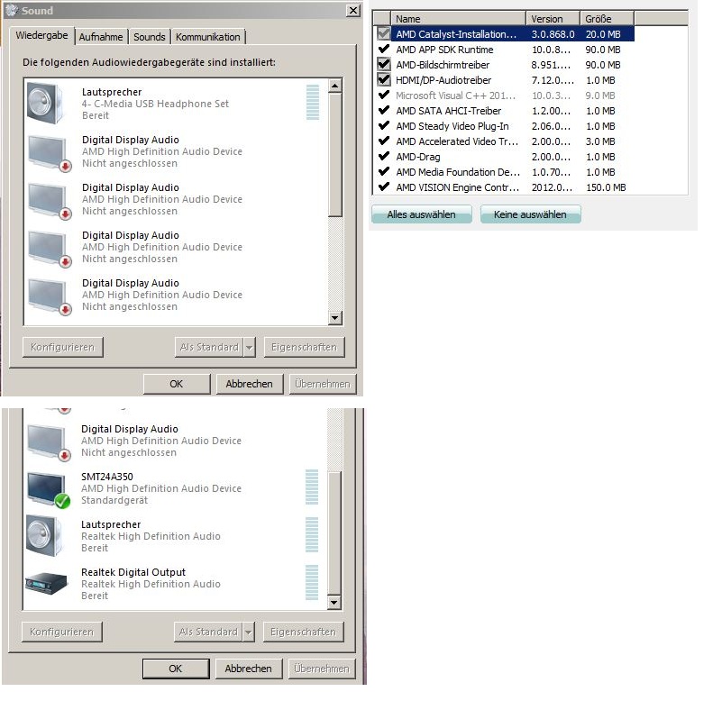Viewport: 722px width, 728px height.
Task: Sort installer list by Größe column
Action: click(x=607, y=19)
